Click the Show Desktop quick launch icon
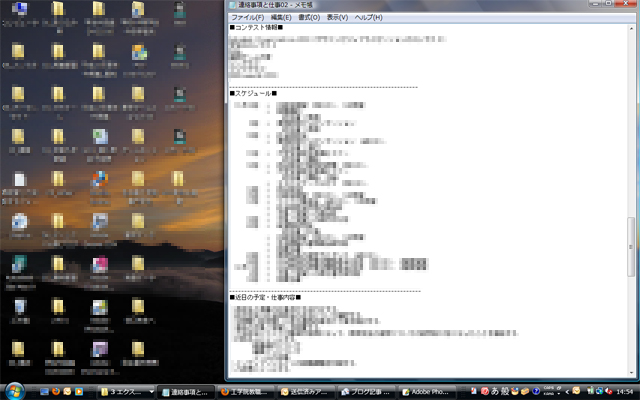This screenshot has height=400, width=640. tap(44, 391)
